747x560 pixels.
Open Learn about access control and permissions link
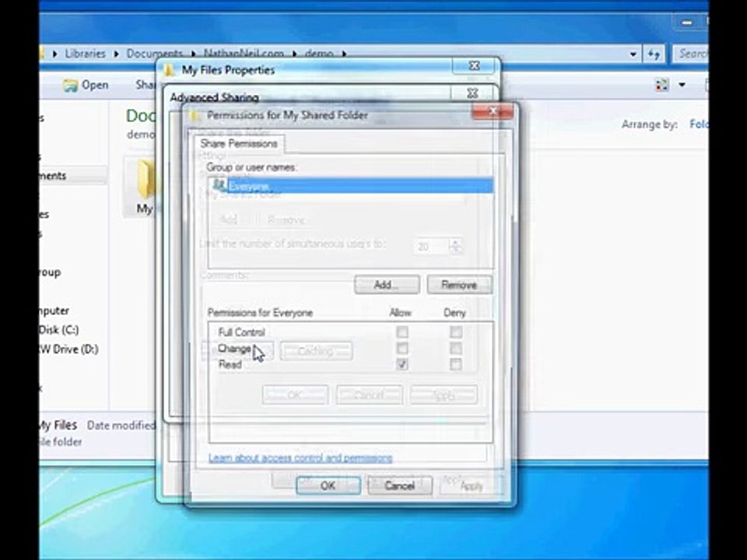click(300, 458)
